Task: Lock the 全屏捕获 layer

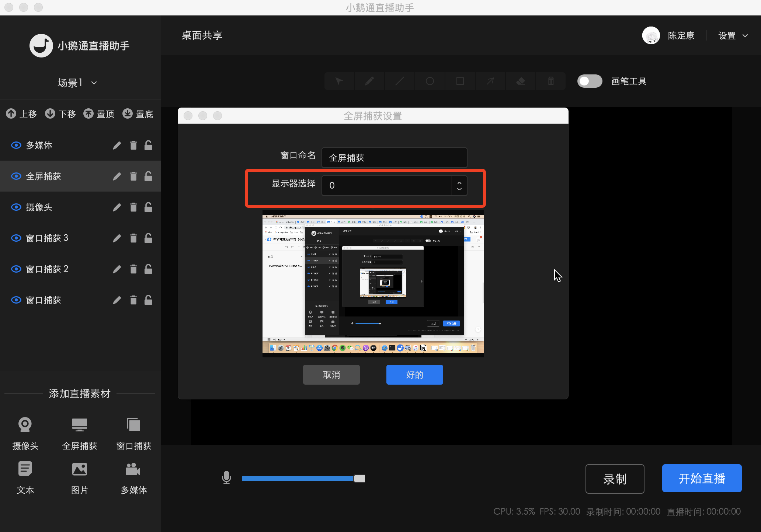Action: [148, 176]
